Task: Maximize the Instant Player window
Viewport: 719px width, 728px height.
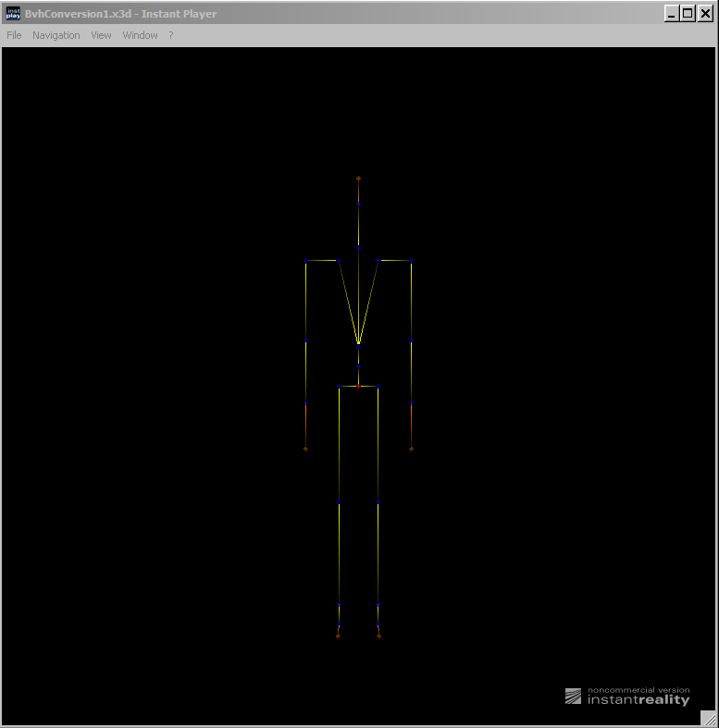Action: click(687, 14)
